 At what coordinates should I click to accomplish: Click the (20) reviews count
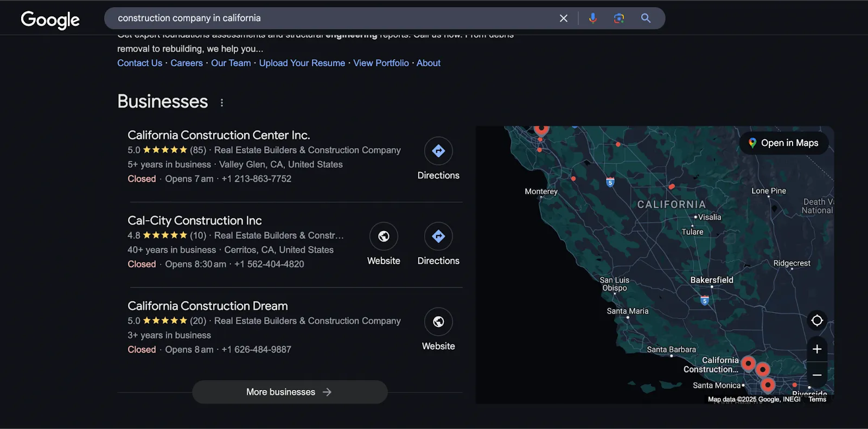pyautogui.click(x=198, y=321)
